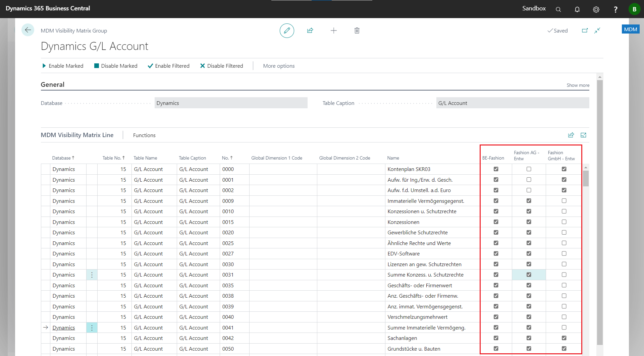Select No. cell 0027
The image size is (644, 356).
point(235,254)
